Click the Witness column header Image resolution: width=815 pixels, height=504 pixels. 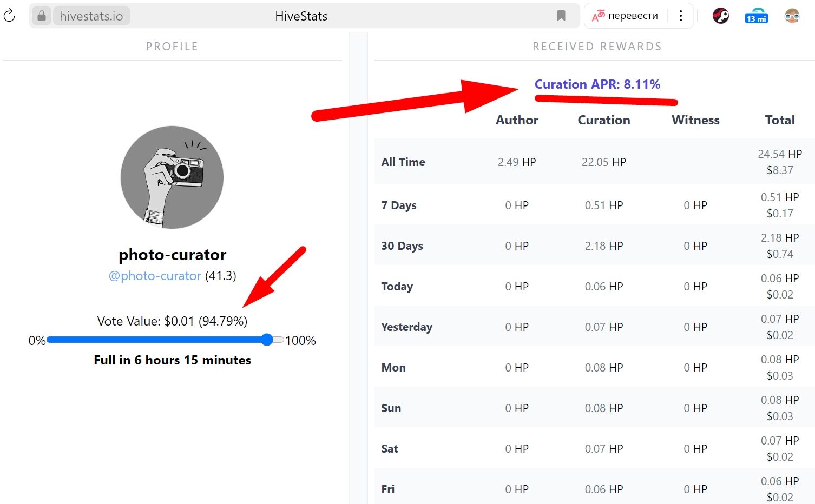click(x=695, y=120)
